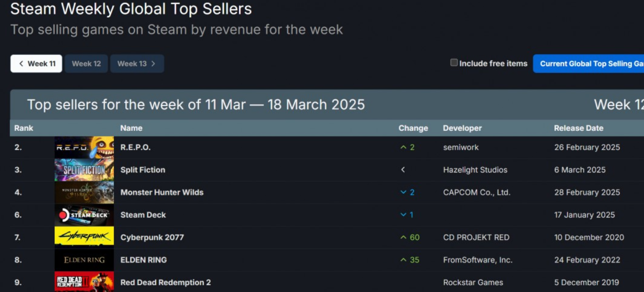This screenshot has height=292, width=644.
Task: Open the Red Dead Redemption 2 thumbnail
Action: click(x=84, y=282)
